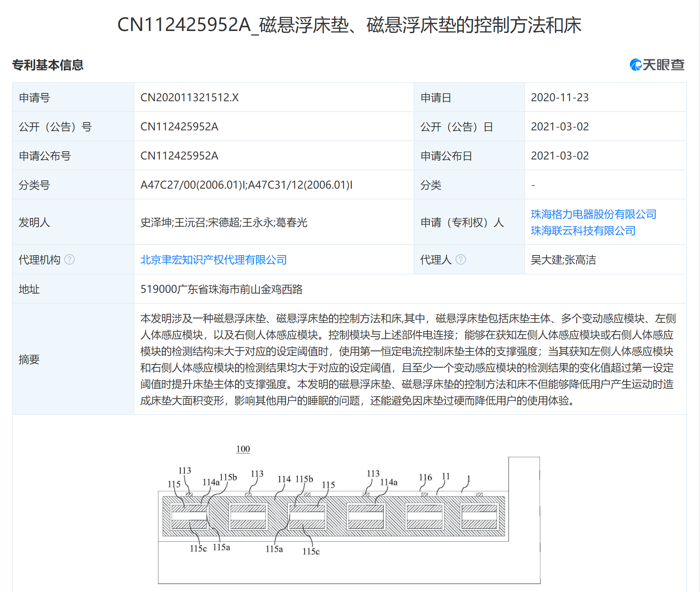Click the 代理机构 label text

point(40,260)
